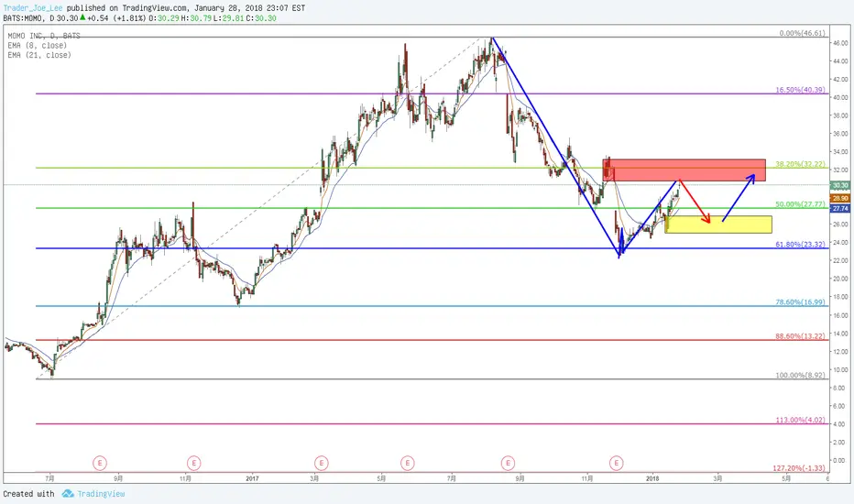Click the 50.00%(27.77) Fibonacci label
The height and width of the screenshot is (504, 854).
800,204
